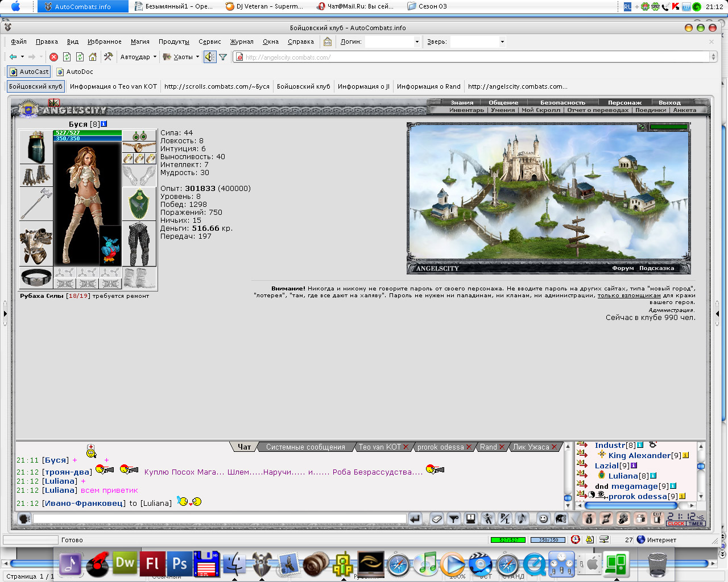Toggle the AutoDoc button
728x582 pixels.
(75, 72)
